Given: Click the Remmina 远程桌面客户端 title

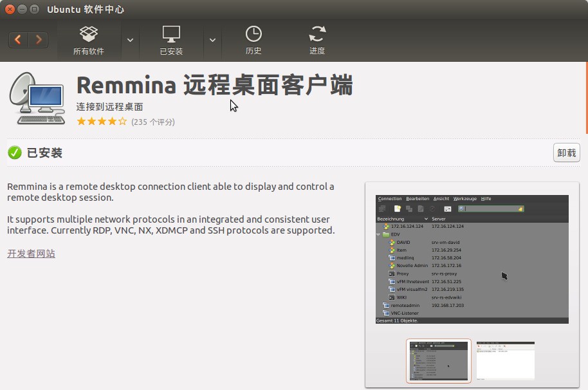Looking at the screenshot, I should tap(214, 85).
